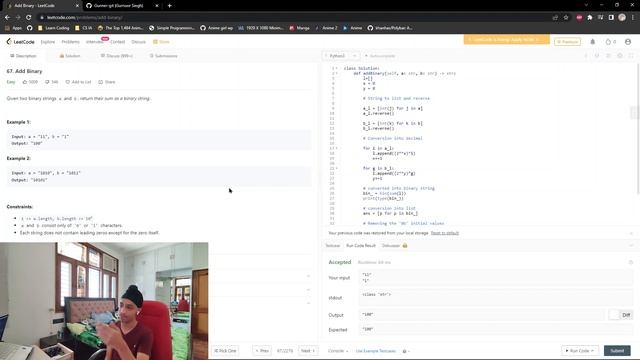This screenshot has width=640, height=360.
Task: Reload the browser page
Action: [29, 18]
